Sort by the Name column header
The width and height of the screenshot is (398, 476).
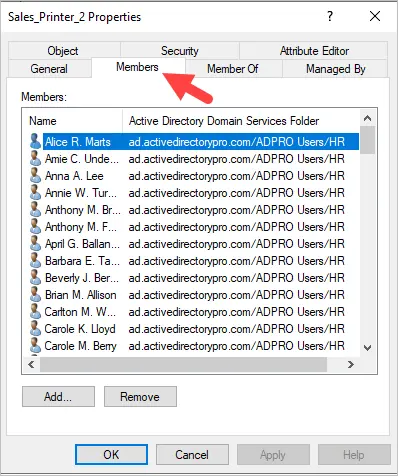point(73,121)
